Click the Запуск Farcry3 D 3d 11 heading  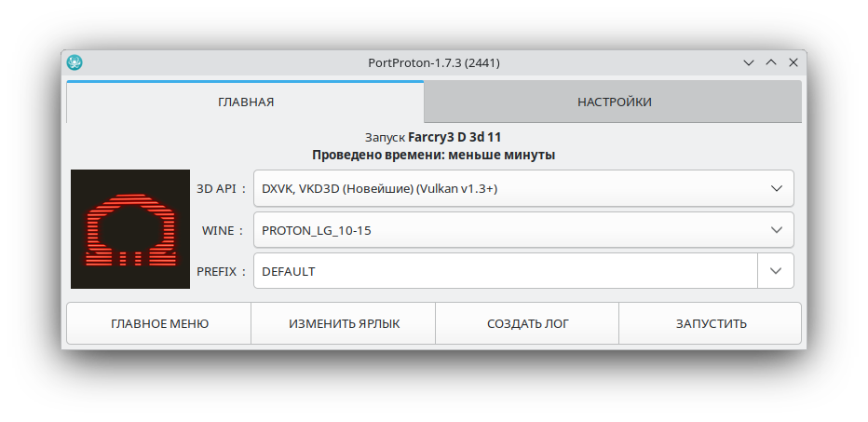tap(434, 137)
